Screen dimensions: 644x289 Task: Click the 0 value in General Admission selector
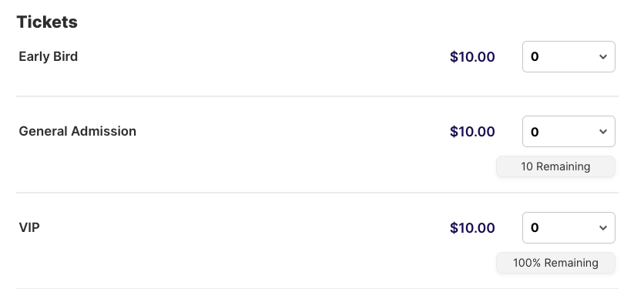tap(535, 132)
